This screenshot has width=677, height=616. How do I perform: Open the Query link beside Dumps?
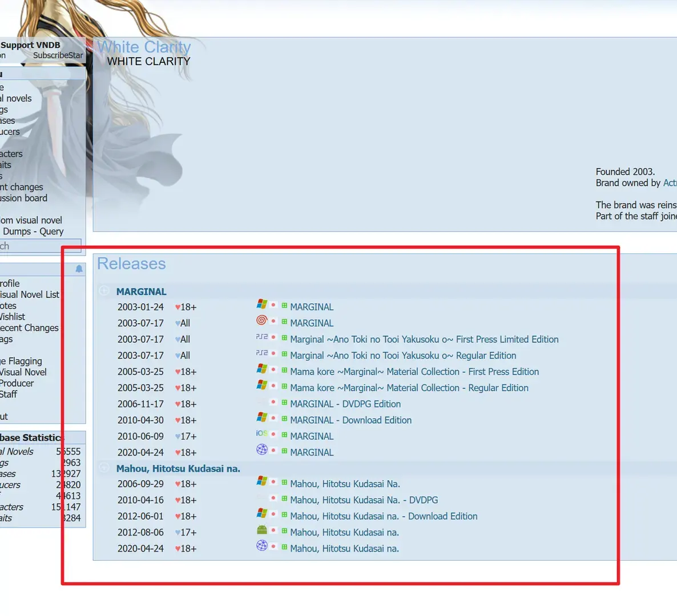point(51,231)
